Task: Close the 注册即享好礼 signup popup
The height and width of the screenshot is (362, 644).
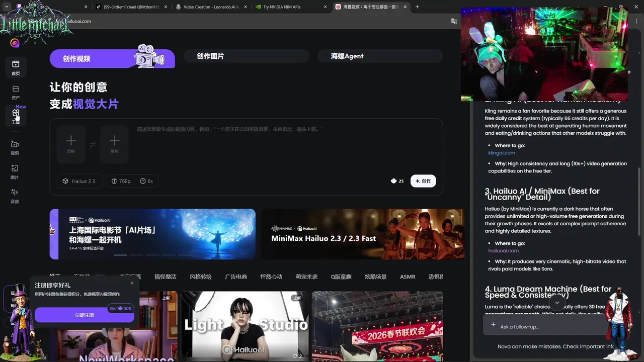Action: click(x=132, y=283)
